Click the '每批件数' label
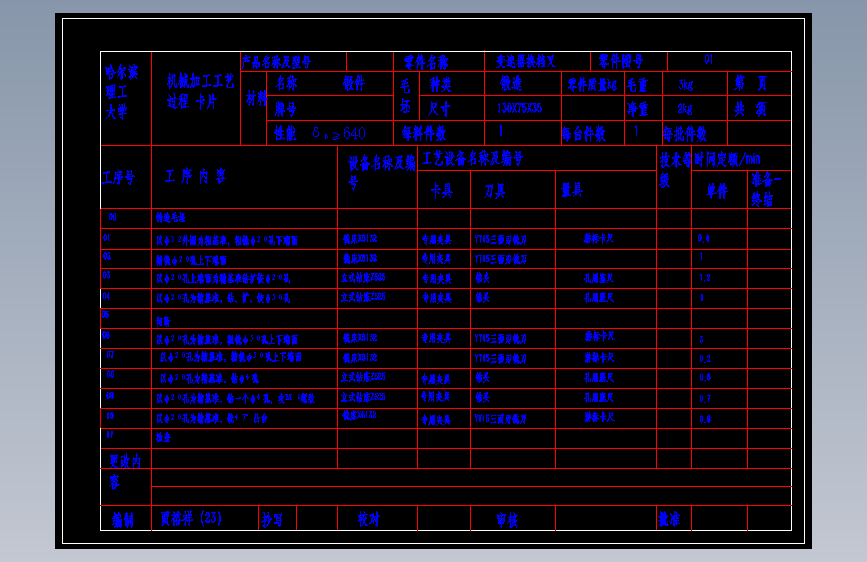Image resolution: width=867 pixels, height=562 pixels. [685, 134]
